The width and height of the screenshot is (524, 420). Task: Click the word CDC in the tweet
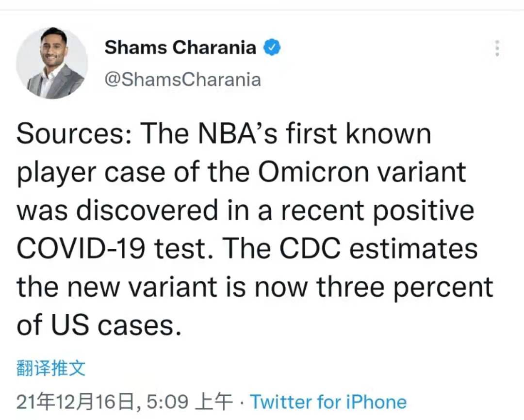click(310, 249)
